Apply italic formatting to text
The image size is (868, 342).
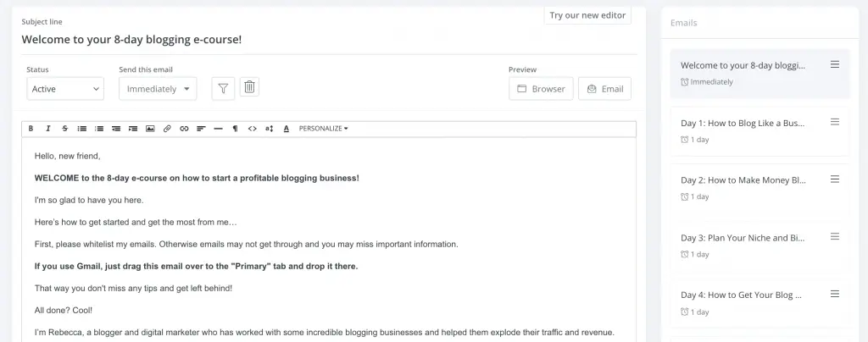48,129
